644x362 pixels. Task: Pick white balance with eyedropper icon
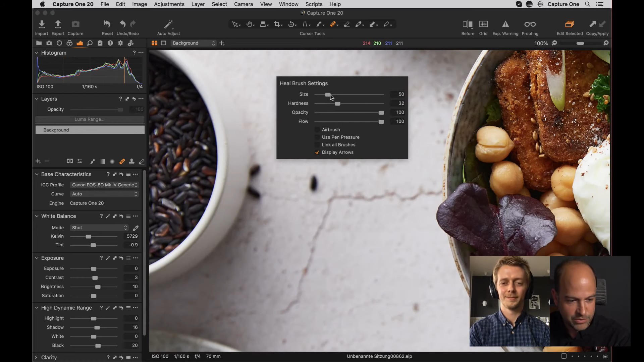pos(136,228)
